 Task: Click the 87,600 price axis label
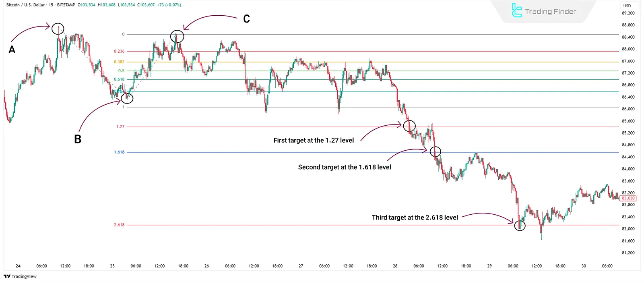click(628, 61)
